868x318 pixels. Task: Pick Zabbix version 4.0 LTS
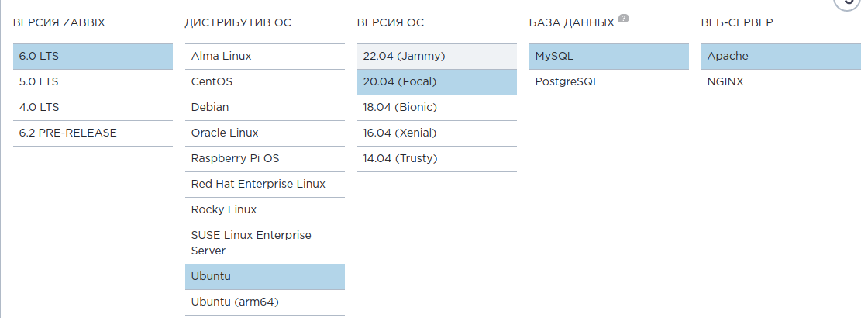tap(93, 108)
